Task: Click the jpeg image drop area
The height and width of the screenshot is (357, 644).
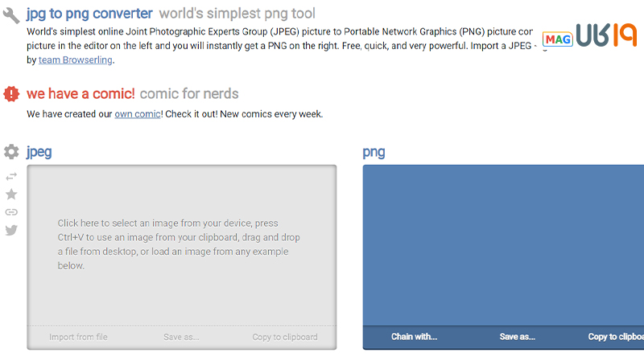Action: click(182, 245)
